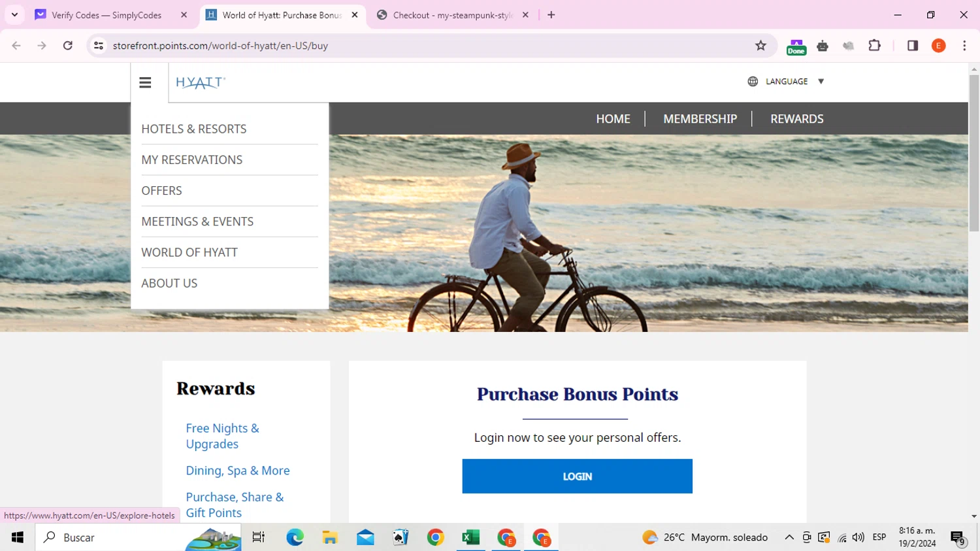The image size is (980, 551).
Task: Open REWARDS in navigation bar
Action: [796, 119]
